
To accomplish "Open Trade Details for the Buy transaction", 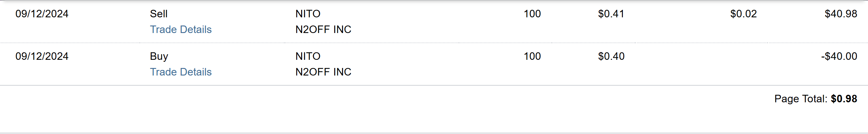I will coord(181,72).
